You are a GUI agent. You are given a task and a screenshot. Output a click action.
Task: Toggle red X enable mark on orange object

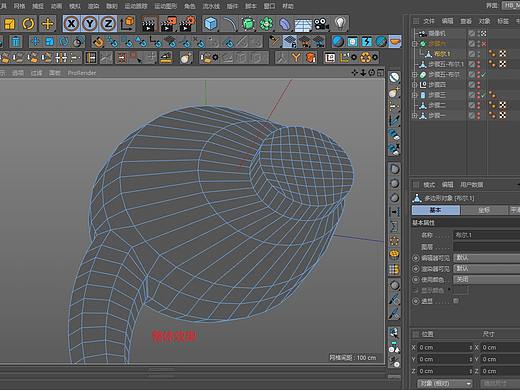click(484, 44)
